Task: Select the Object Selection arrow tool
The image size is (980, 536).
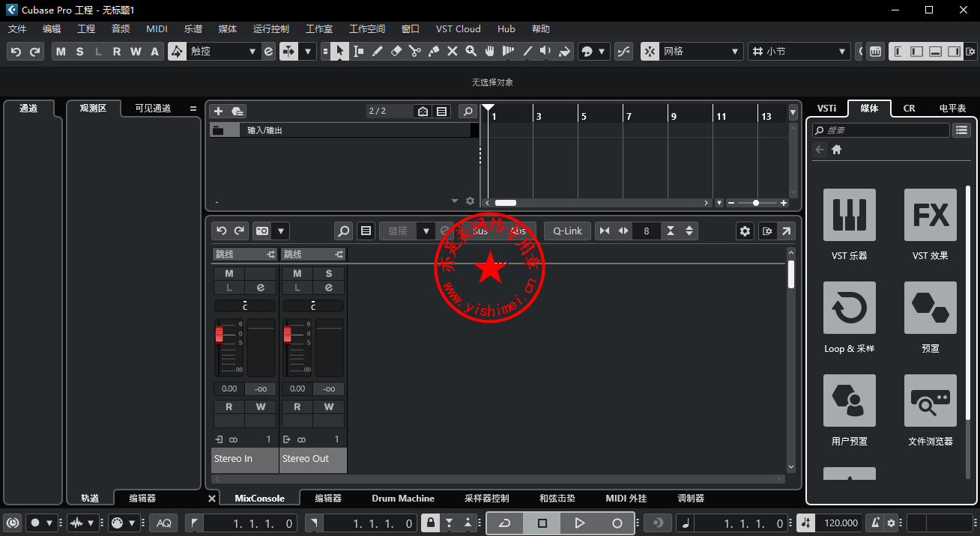Action: pos(340,51)
